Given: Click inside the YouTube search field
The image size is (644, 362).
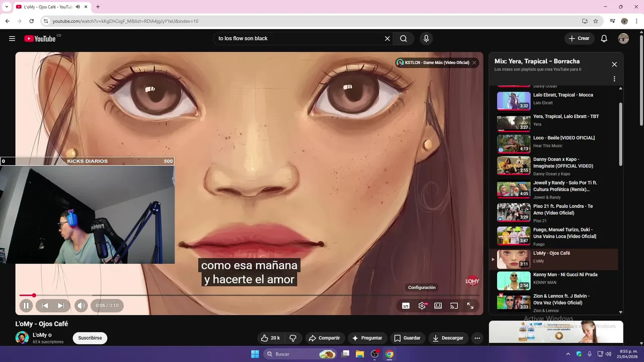Looking at the screenshot, I should click(x=299, y=39).
